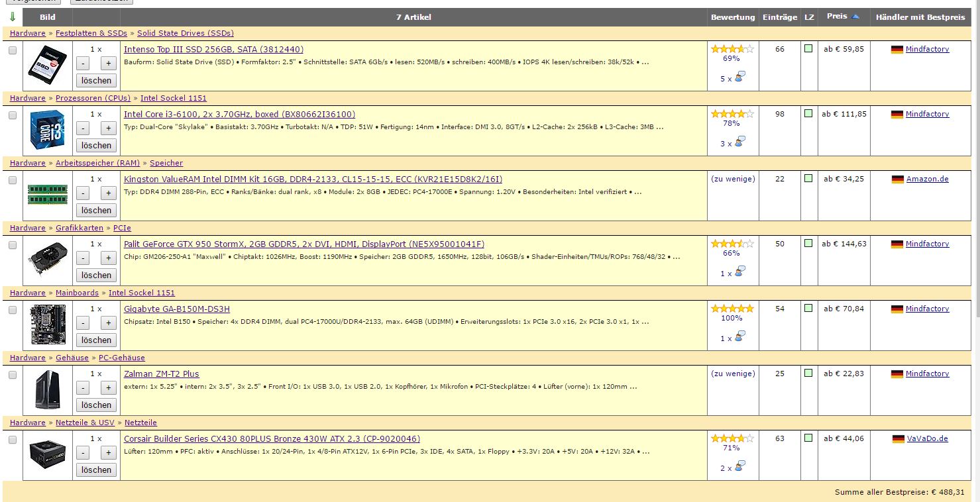Open the Prozessoren (CPUs) breadcrumb
The width and height of the screenshot is (980, 502).
[x=93, y=98]
